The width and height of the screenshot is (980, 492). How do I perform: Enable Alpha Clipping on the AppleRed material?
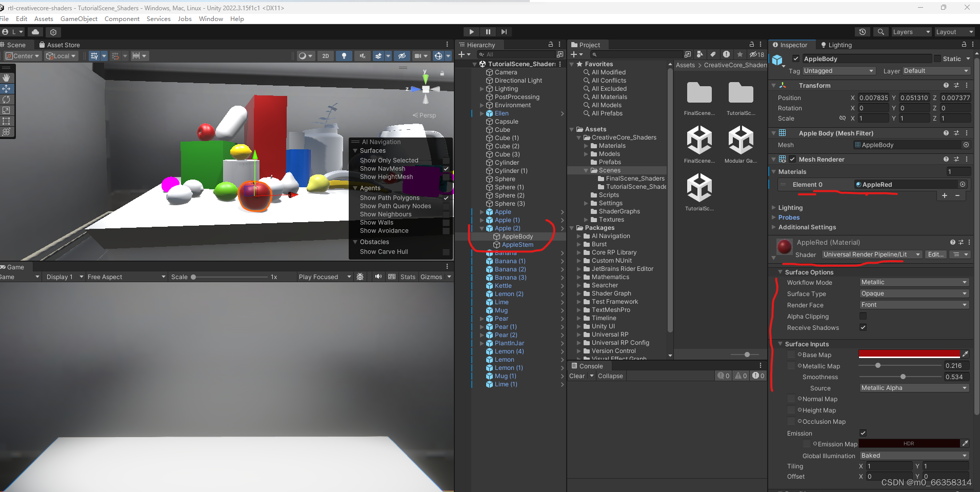pyautogui.click(x=863, y=316)
